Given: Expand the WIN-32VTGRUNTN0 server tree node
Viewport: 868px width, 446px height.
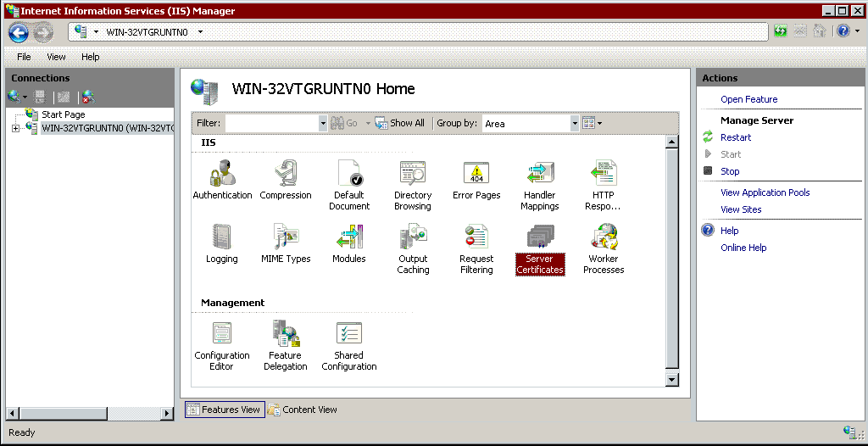Looking at the screenshot, I should tap(15, 129).
